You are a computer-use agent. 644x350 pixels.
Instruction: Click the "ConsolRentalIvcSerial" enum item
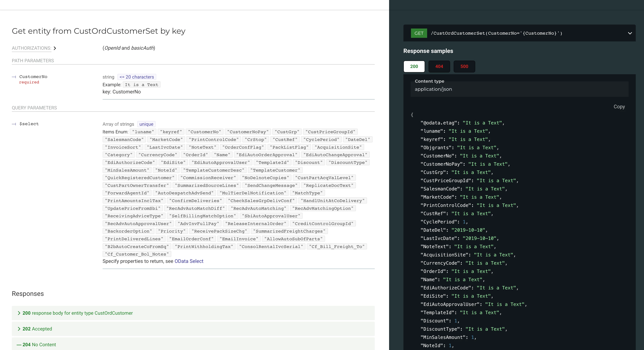click(271, 247)
